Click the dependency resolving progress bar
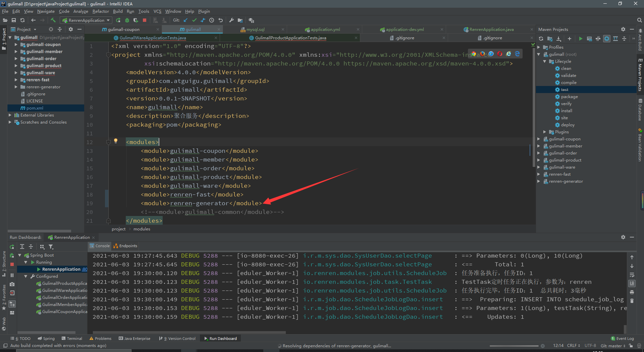Screen dimensions: 644x352 tap(514, 346)
